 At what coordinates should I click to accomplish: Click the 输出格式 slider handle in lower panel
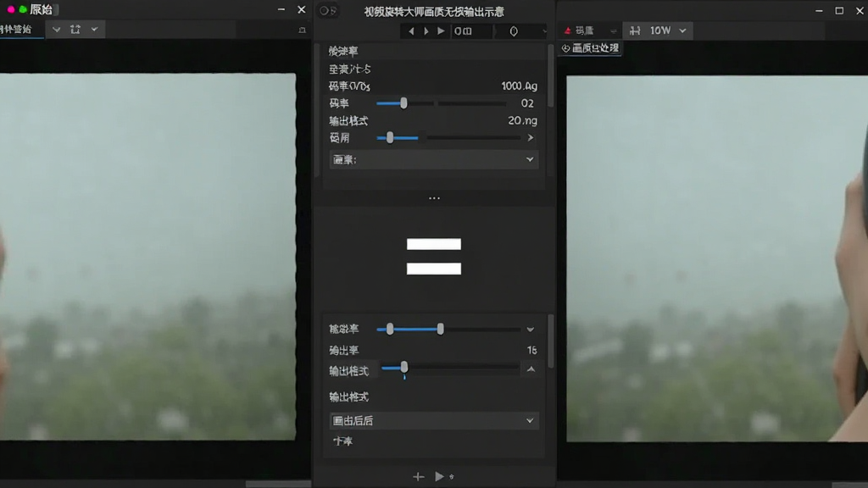(404, 367)
